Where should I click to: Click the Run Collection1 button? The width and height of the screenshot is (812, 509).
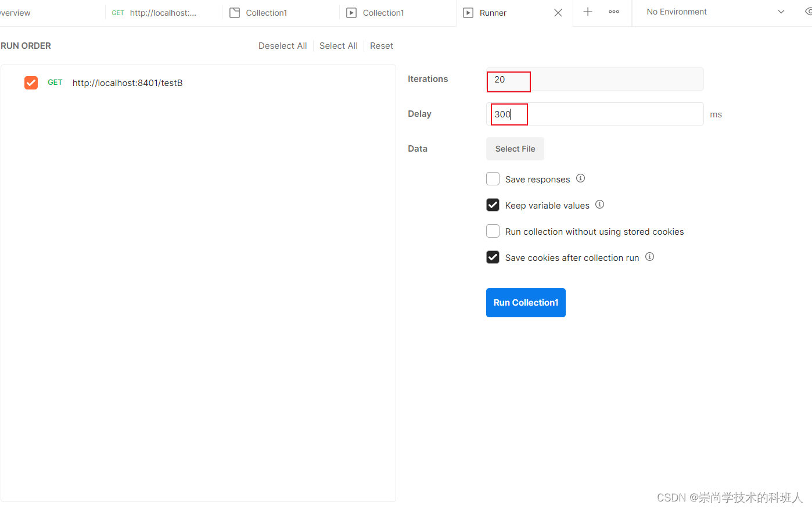[x=526, y=303]
